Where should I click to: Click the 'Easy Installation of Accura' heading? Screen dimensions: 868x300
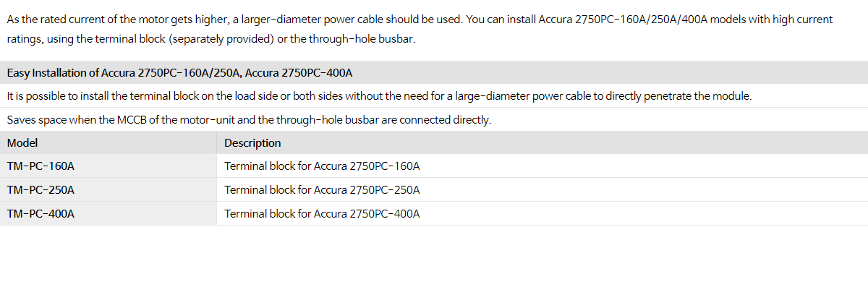(x=179, y=73)
